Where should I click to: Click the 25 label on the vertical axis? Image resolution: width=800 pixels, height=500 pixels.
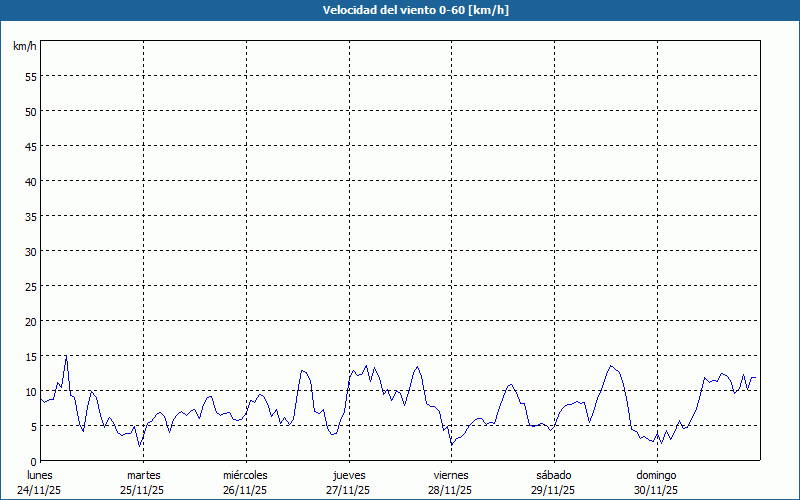31,286
